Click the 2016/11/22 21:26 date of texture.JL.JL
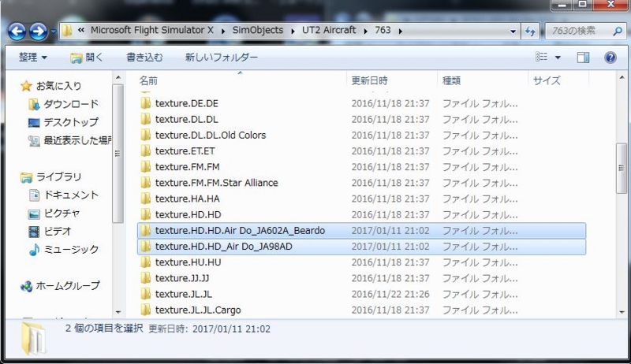Screen dimensions: 631x364 click(x=390, y=294)
